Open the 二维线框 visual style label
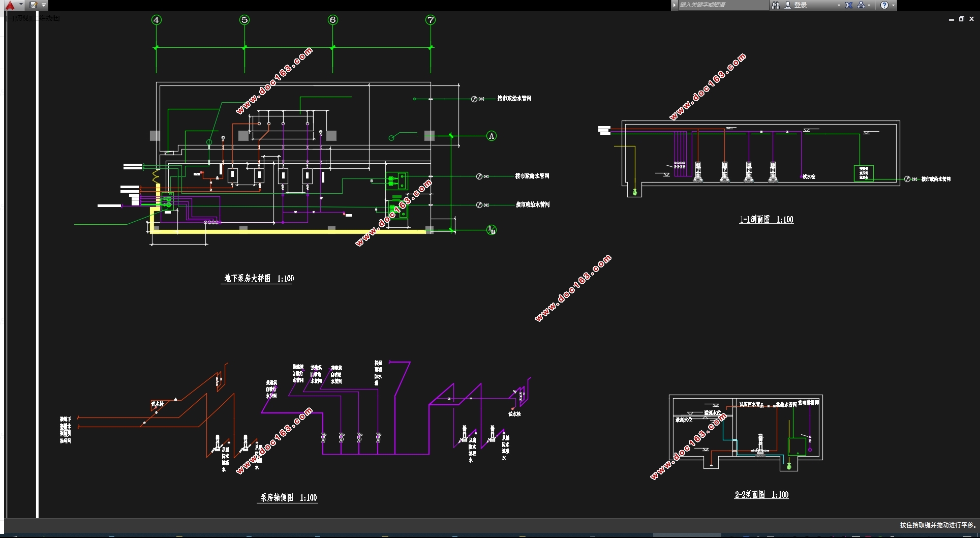This screenshot has width=980, height=538. 45,18
